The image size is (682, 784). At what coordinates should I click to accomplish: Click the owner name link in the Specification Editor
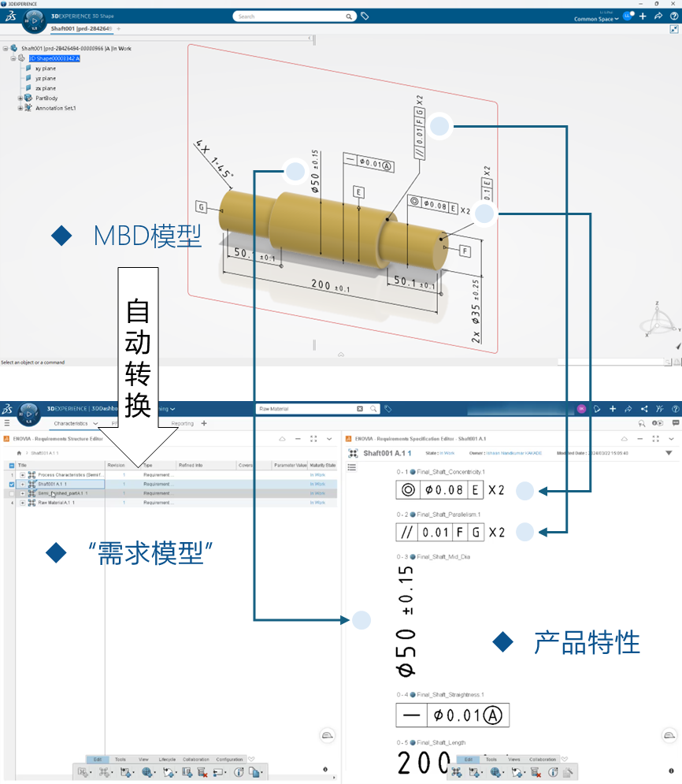tap(513, 454)
